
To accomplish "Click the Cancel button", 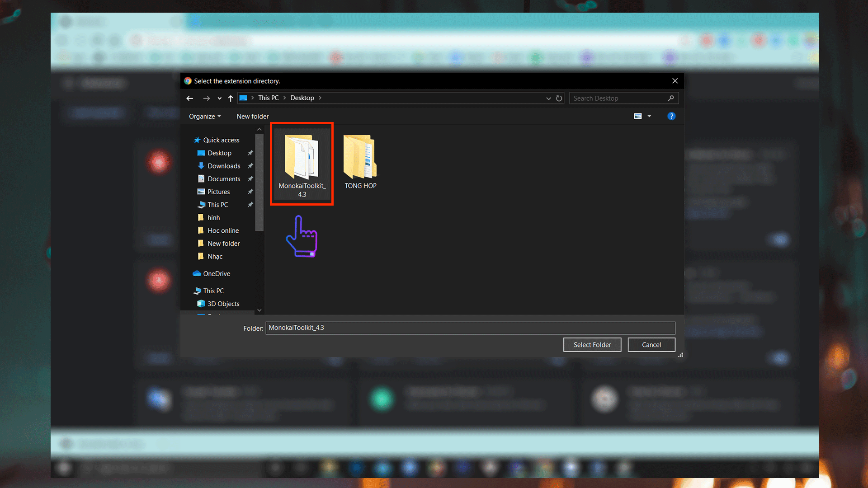I will coord(651,344).
